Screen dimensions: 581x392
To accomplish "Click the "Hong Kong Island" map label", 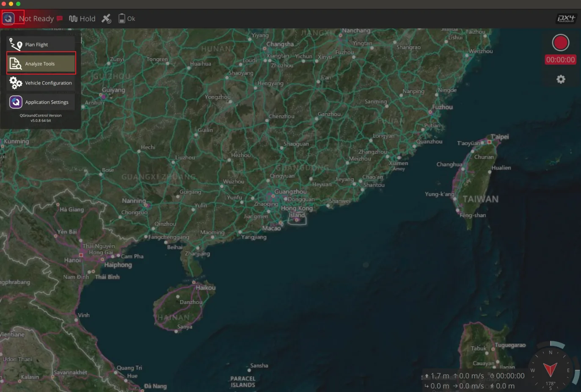I will (x=297, y=211).
